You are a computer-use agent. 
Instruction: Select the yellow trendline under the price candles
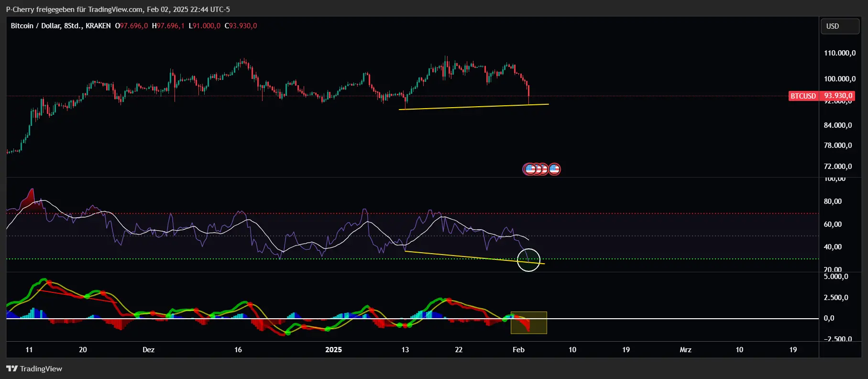(473, 107)
